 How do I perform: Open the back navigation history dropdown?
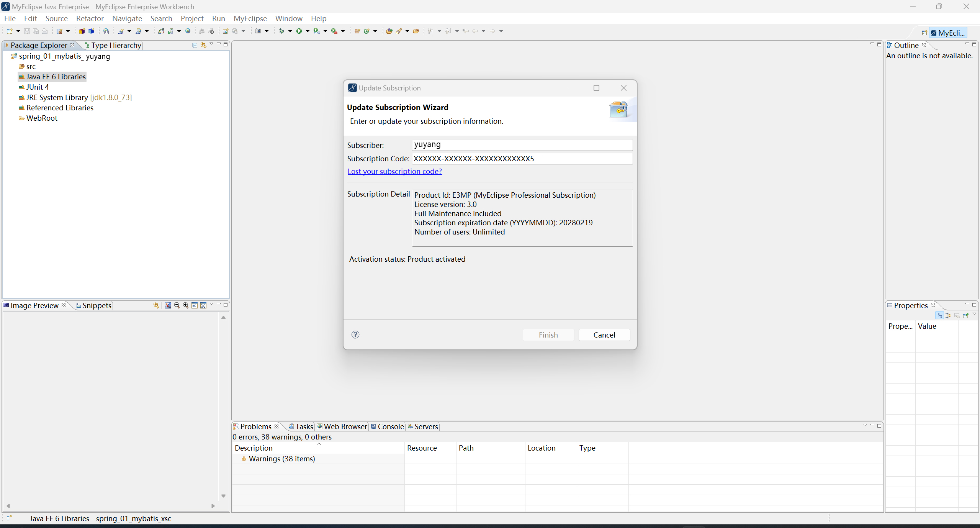[x=483, y=31]
